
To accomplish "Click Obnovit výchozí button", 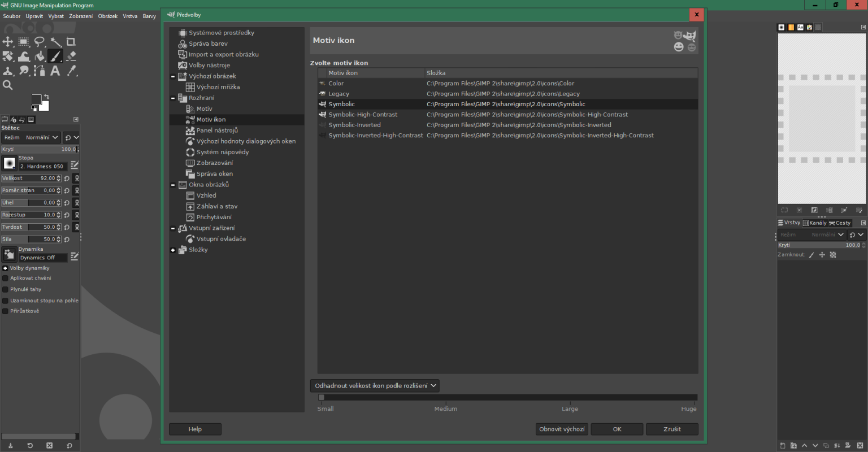I will click(562, 429).
